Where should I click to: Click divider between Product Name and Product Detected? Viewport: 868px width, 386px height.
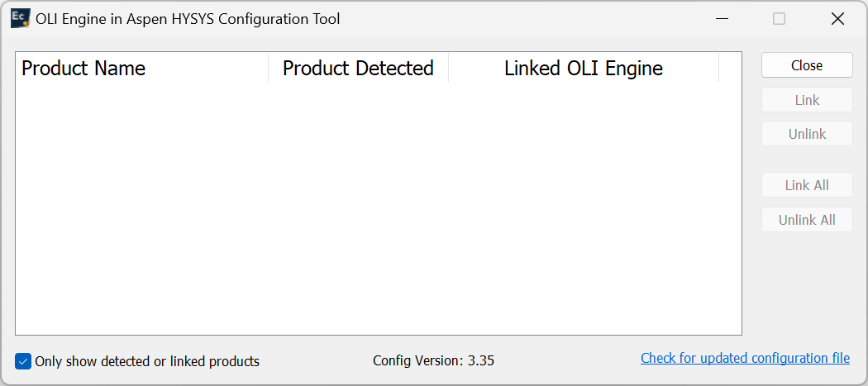[x=269, y=69]
